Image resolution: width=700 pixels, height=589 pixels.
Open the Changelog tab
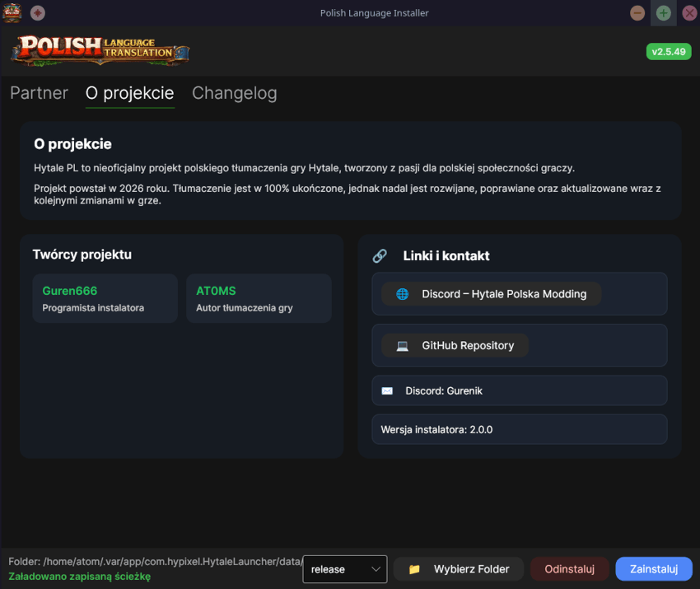[234, 93]
